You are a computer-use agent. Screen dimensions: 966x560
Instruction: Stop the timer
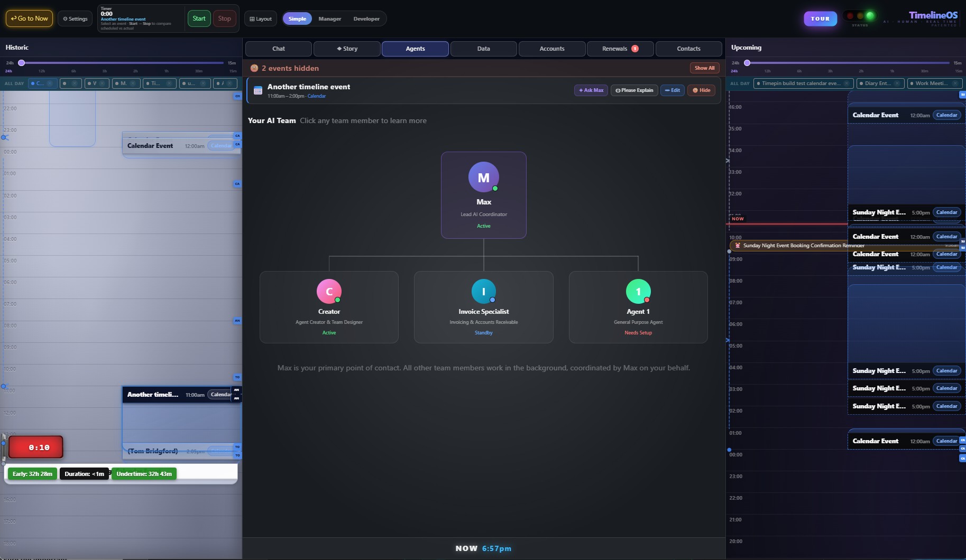tap(225, 18)
